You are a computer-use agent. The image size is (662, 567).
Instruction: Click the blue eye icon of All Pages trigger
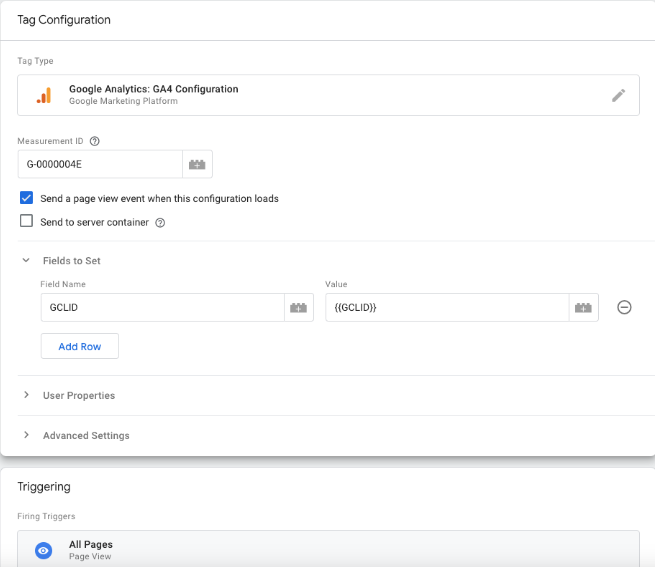coord(43,550)
